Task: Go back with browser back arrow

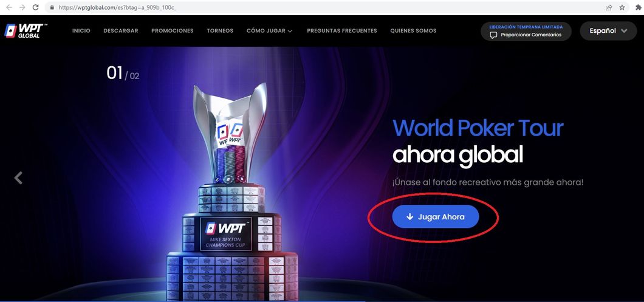Action: point(9,7)
